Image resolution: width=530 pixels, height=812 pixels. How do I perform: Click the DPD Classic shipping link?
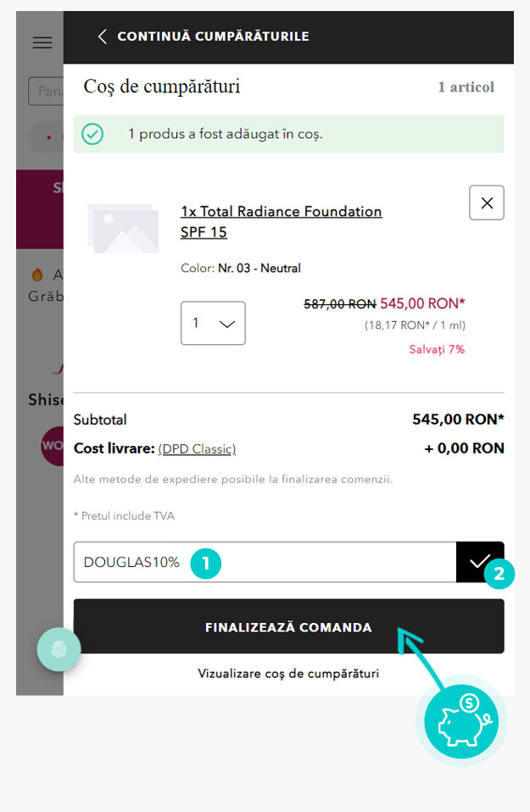click(x=197, y=448)
